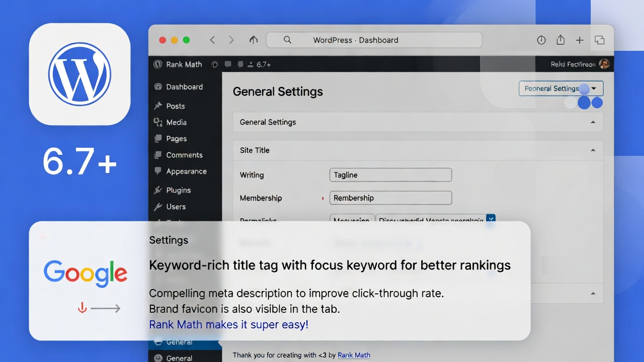Screen dimensions: 644x362
Task: Click the user avatar in admin bar
Action: pyautogui.click(x=604, y=64)
